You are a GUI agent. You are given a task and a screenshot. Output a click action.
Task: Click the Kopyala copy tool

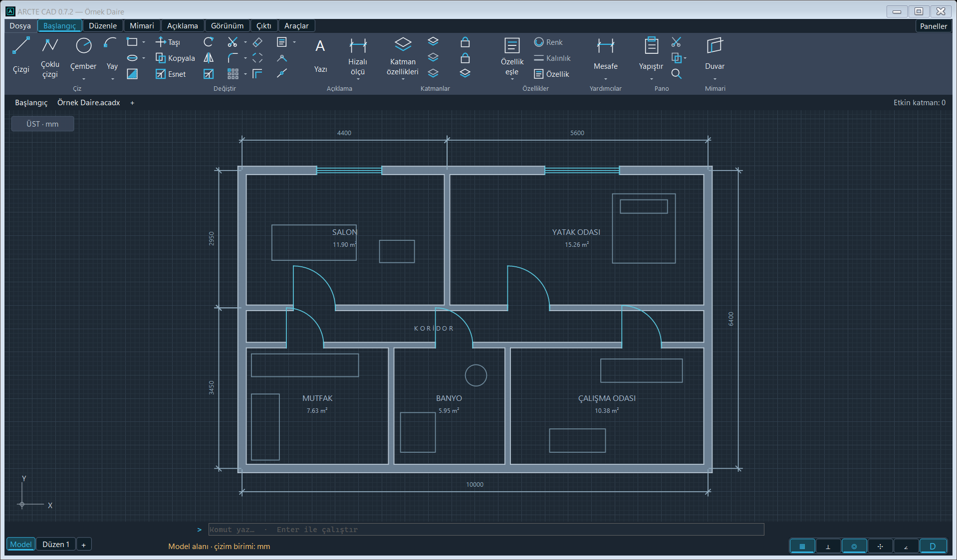coord(175,58)
